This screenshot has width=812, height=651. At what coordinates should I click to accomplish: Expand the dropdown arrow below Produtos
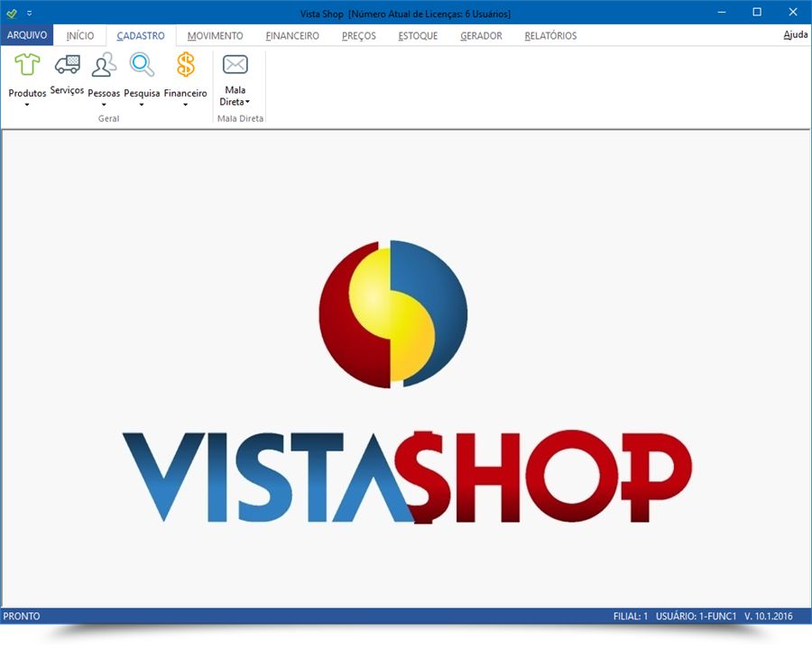[x=27, y=105]
